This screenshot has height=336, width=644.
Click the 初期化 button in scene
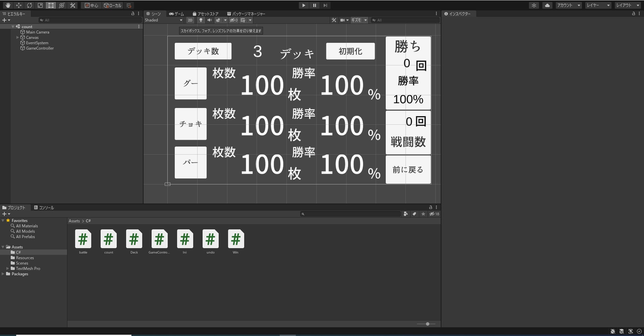(x=350, y=51)
